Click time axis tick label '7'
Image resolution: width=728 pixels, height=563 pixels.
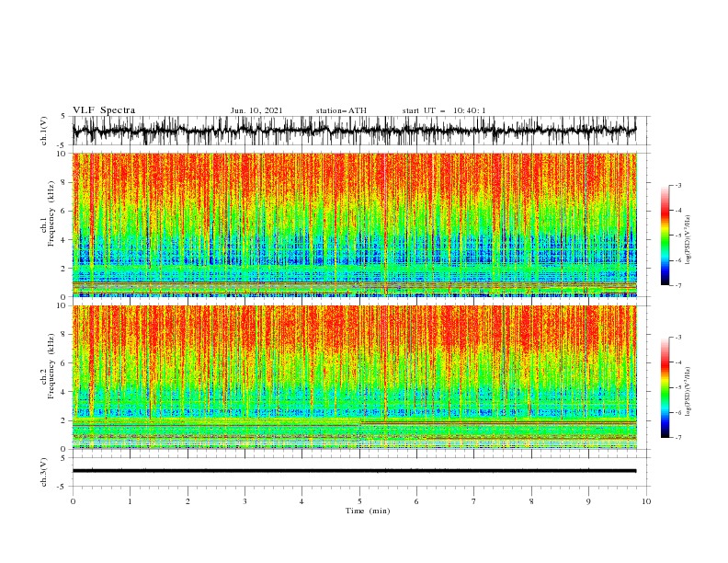473,501
